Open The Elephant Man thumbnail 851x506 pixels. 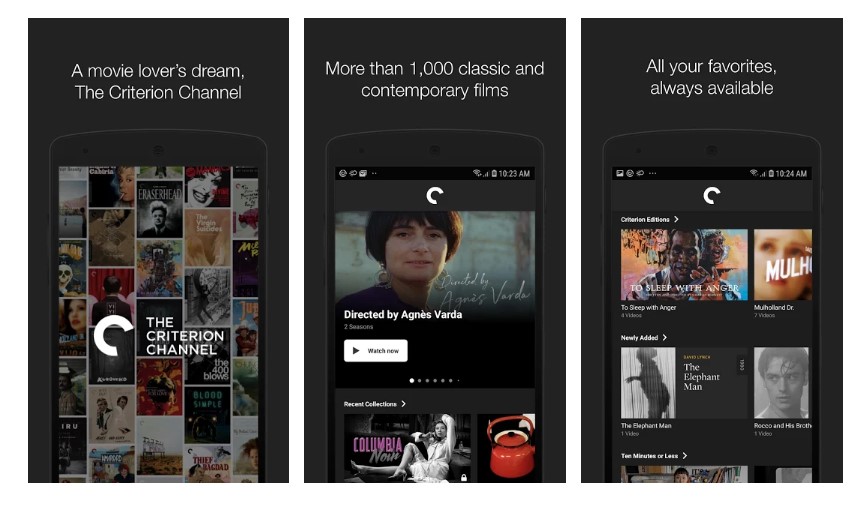684,383
